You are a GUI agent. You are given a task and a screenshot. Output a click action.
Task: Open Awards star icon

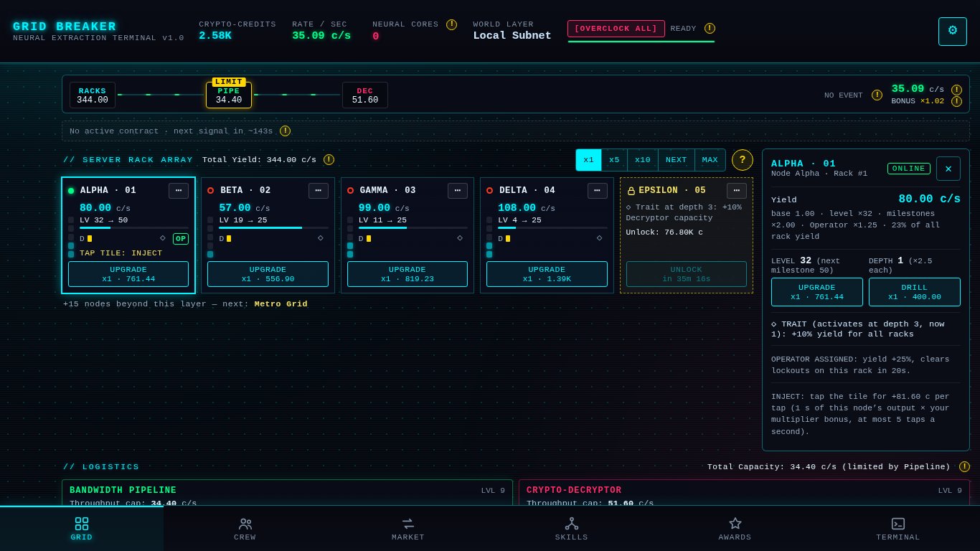pos(735,524)
